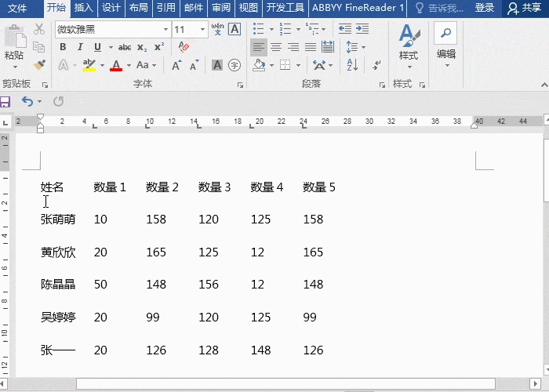Shrink font size with smaller A icon

(194, 65)
